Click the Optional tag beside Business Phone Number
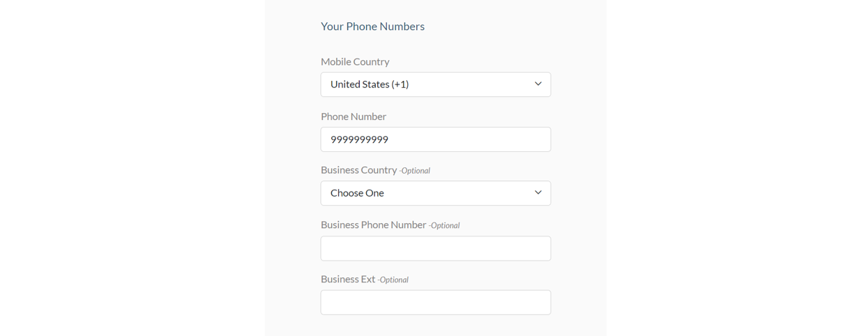Screen dimensions: 868x336 445,225
